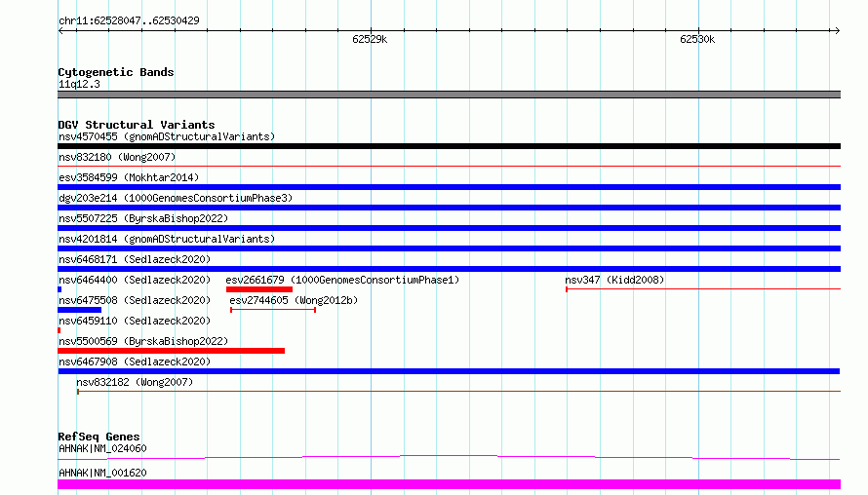
Task: Select the red nsv347 variant line
Action: coord(703,289)
